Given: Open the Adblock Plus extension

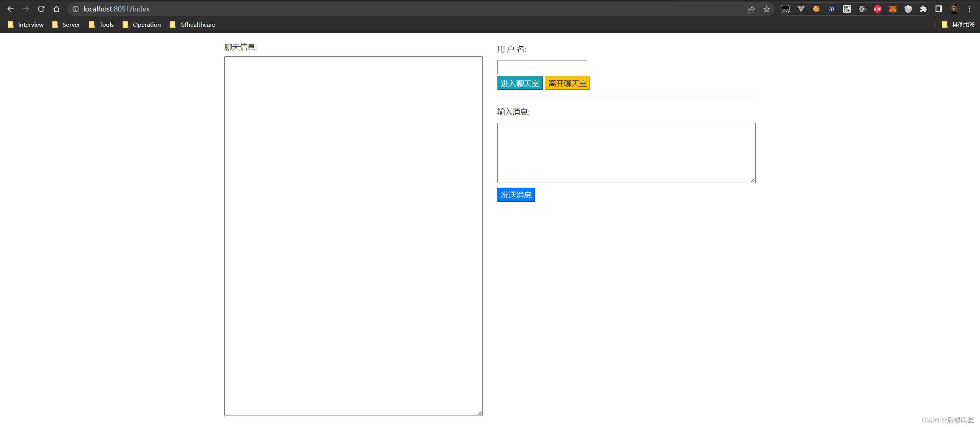Looking at the screenshot, I should coord(877,9).
